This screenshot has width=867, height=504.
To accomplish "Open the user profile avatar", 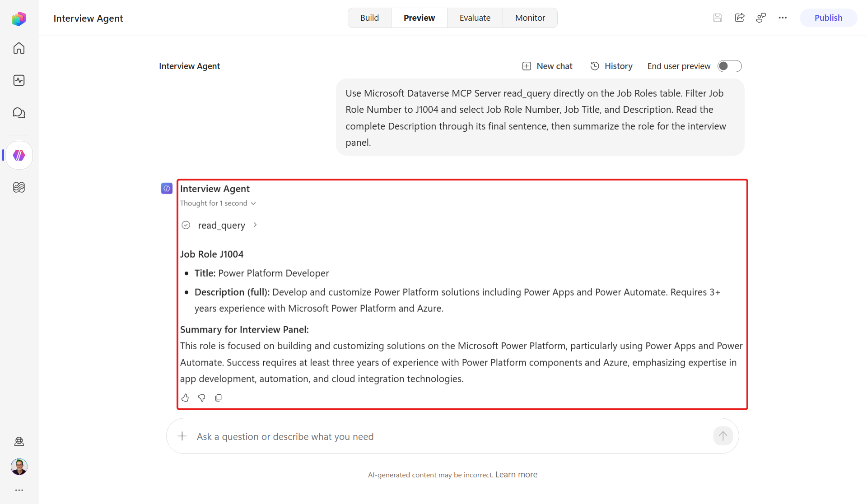I will (x=19, y=467).
